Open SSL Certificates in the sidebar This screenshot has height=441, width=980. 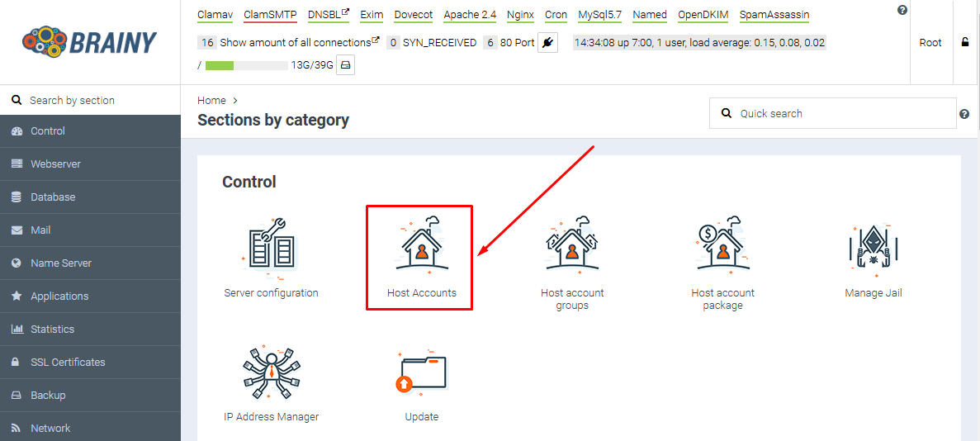pyautogui.click(x=90, y=363)
